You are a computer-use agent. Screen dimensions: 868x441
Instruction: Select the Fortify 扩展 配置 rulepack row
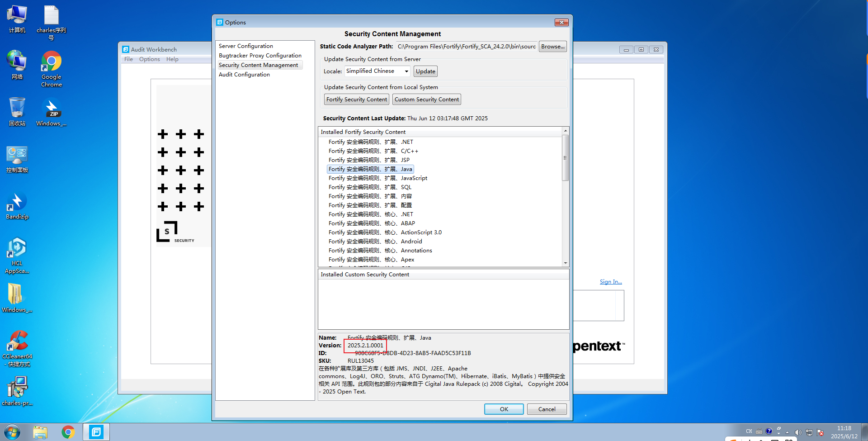point(370,205)
